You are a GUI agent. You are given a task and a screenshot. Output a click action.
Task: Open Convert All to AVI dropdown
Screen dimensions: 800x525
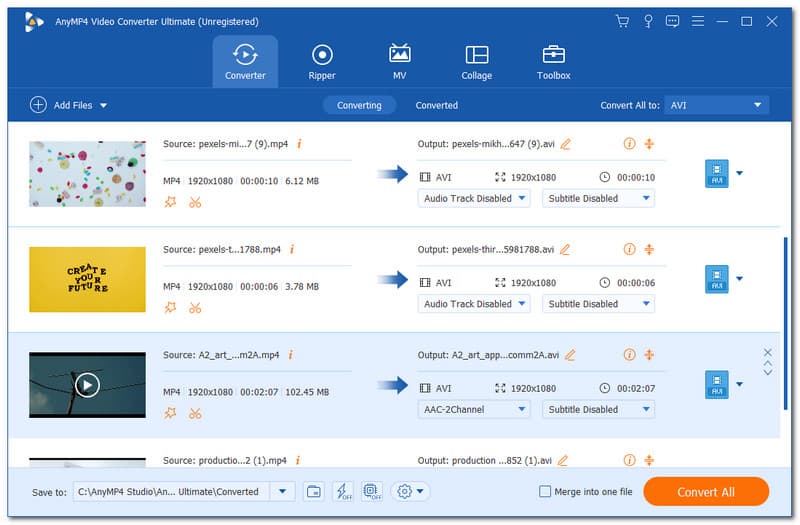pyautogui.click(x=716, y=105)
